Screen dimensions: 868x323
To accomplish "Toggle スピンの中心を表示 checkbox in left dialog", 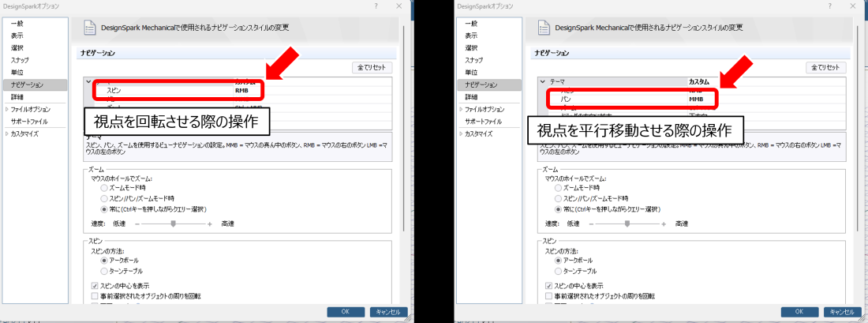I will point(95,285).
